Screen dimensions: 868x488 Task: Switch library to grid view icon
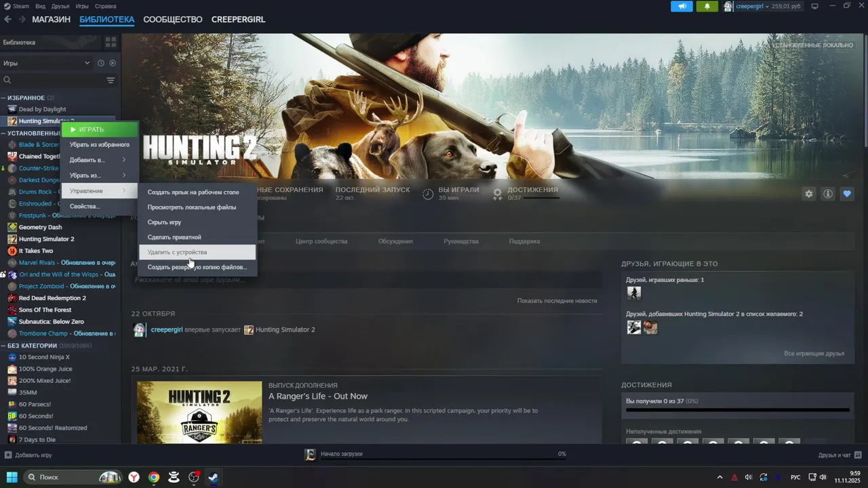(111, 42)
